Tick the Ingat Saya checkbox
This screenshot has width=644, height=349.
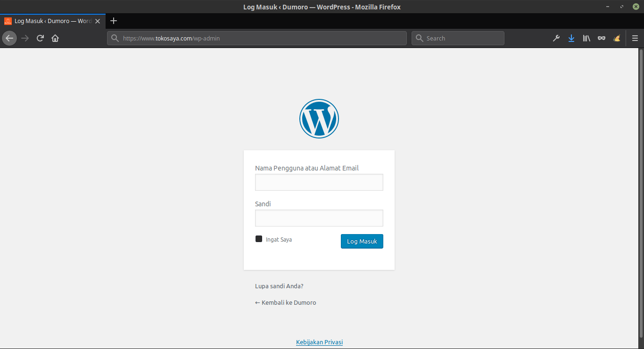tap(259, 239)
